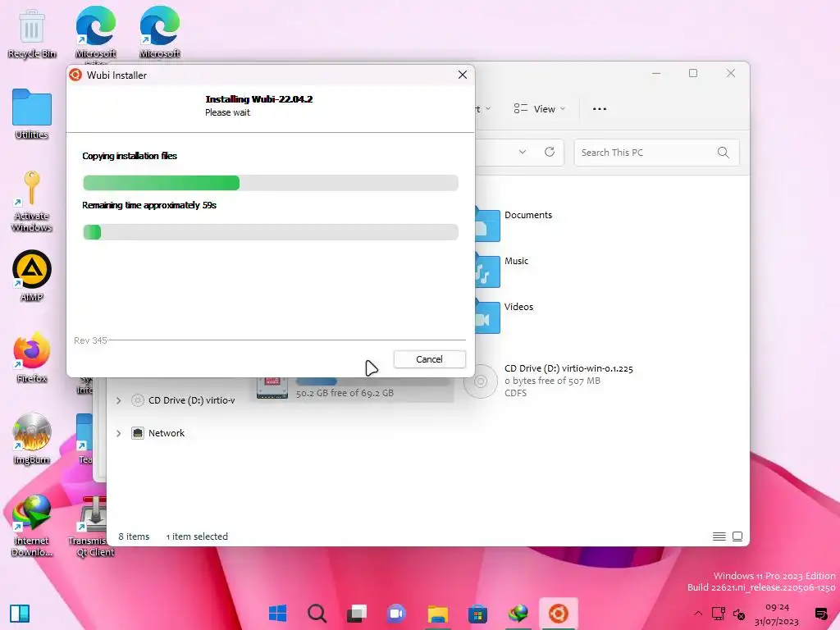Open the Windows Start menu
The width and height of the screenshot is (840, 630).
[x=277, y=614]
